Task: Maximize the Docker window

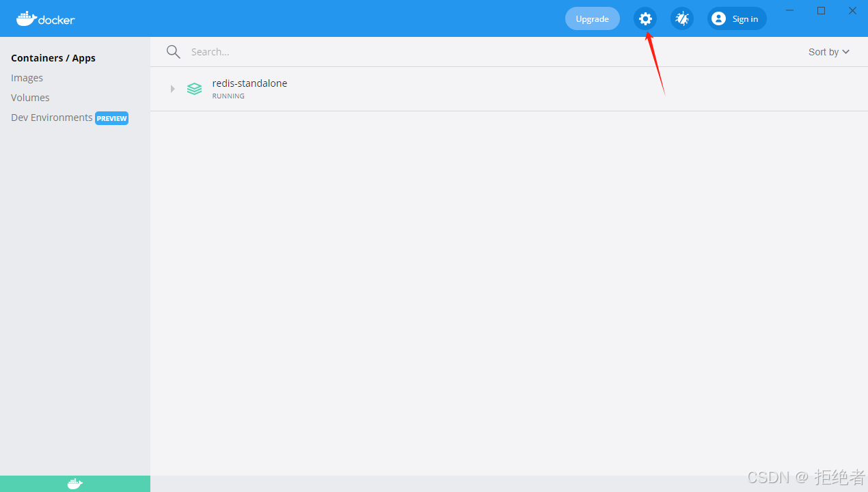Action: pos(822,10)
